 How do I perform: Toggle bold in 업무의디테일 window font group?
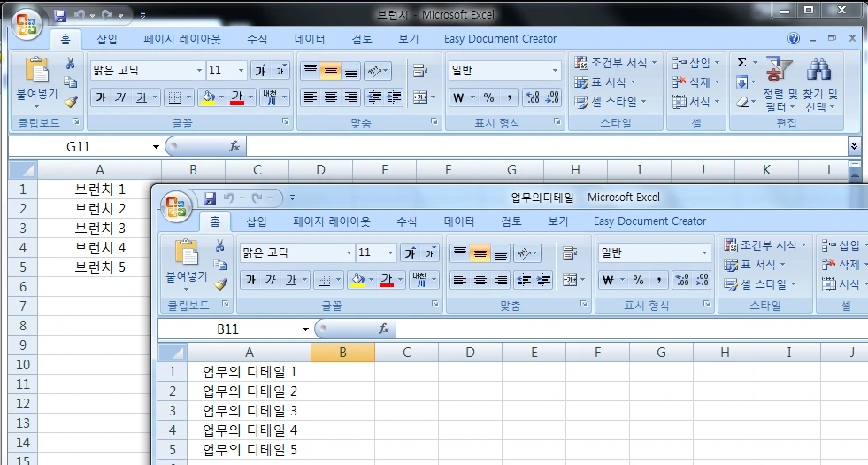250,280
